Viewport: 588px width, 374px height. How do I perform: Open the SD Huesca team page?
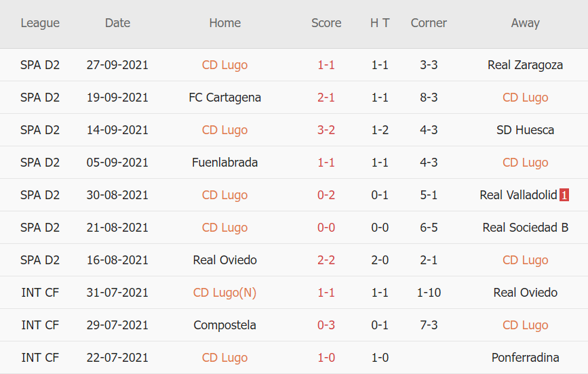click(x=525, y=130)
